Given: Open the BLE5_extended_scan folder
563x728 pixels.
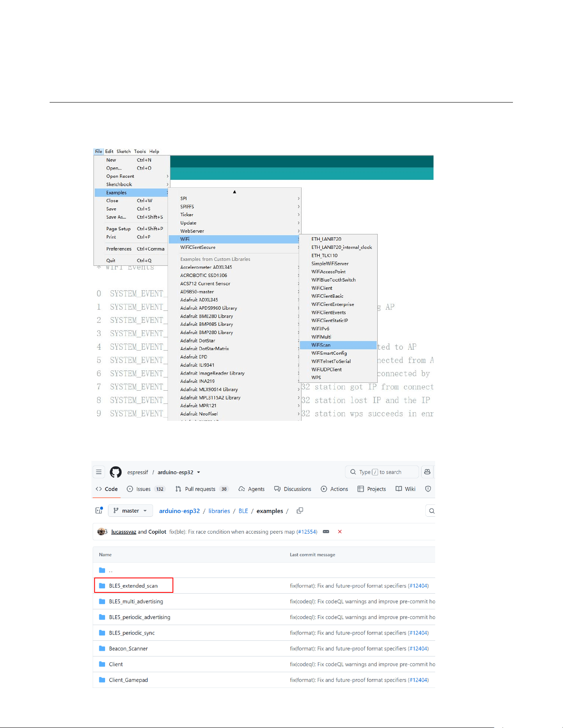Looking at the screenshot, I should (133, 586).
